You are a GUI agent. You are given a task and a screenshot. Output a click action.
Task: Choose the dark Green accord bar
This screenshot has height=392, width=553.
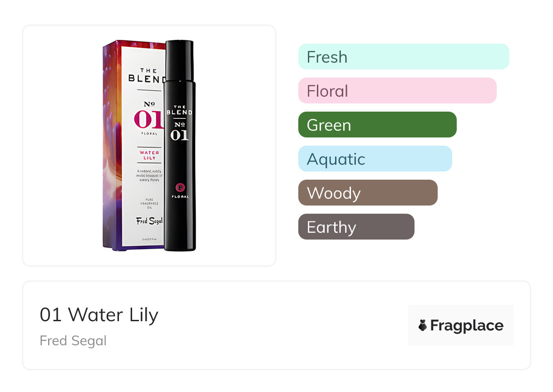(x=377, y=125)
